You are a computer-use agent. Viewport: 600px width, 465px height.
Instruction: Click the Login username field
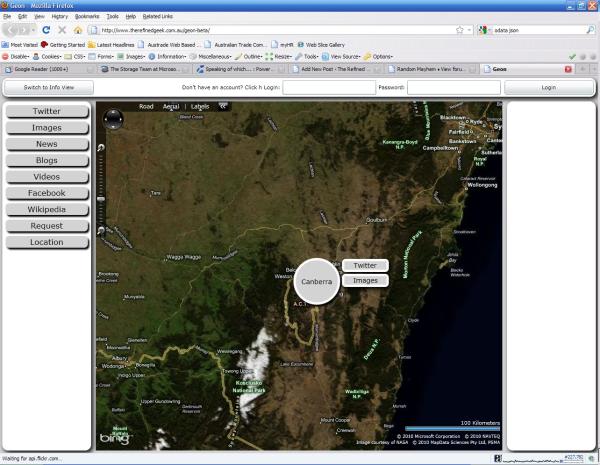pos(329,88)
